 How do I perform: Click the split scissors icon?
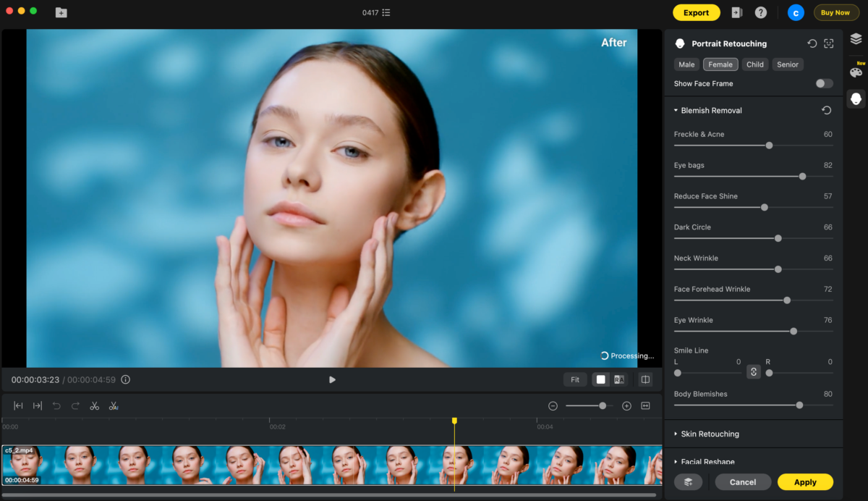tap(94, 406)
